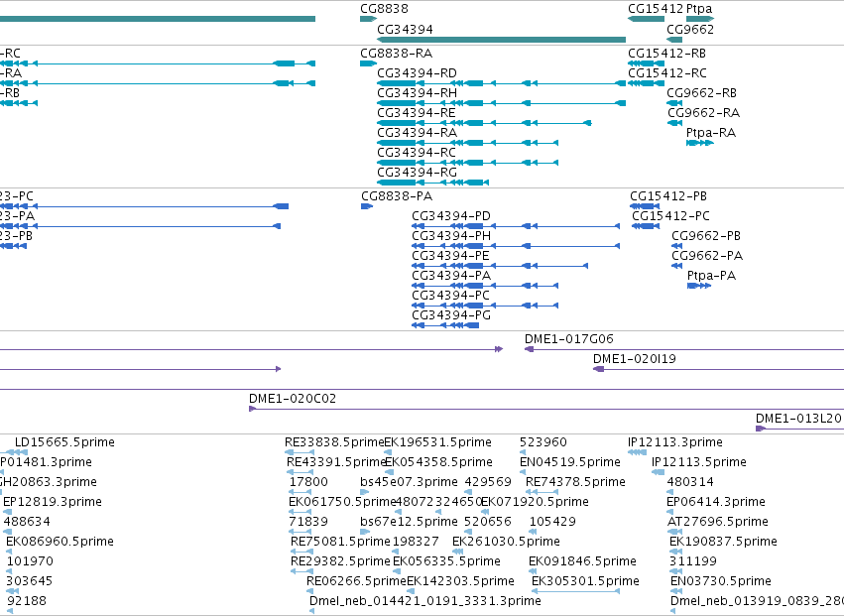Select the 480314 feature label
The height and width of the screenshot is (616, 844).
690,482
